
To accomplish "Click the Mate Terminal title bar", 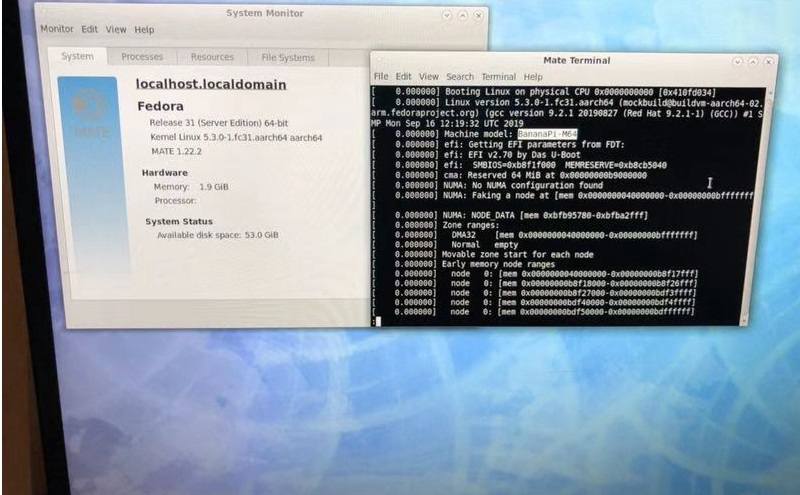I will [577, 60].
